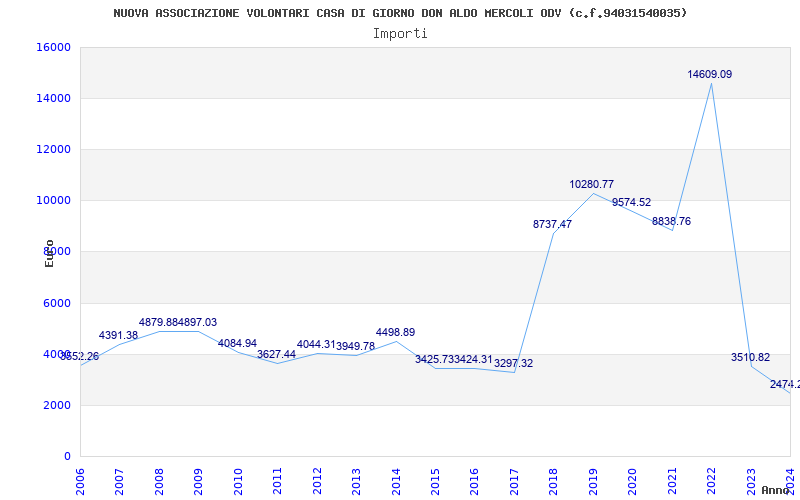Click the 2012 year axis label

pos(317,479)
